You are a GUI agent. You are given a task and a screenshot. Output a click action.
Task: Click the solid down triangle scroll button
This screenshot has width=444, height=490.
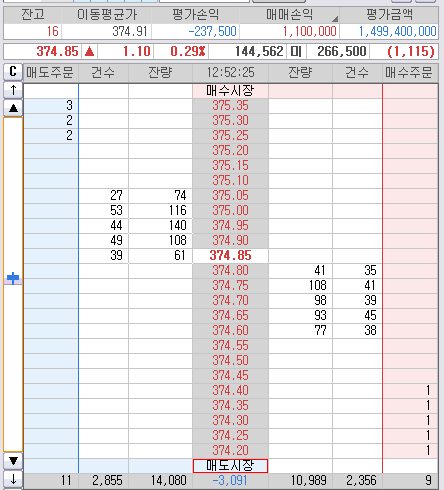13,461
